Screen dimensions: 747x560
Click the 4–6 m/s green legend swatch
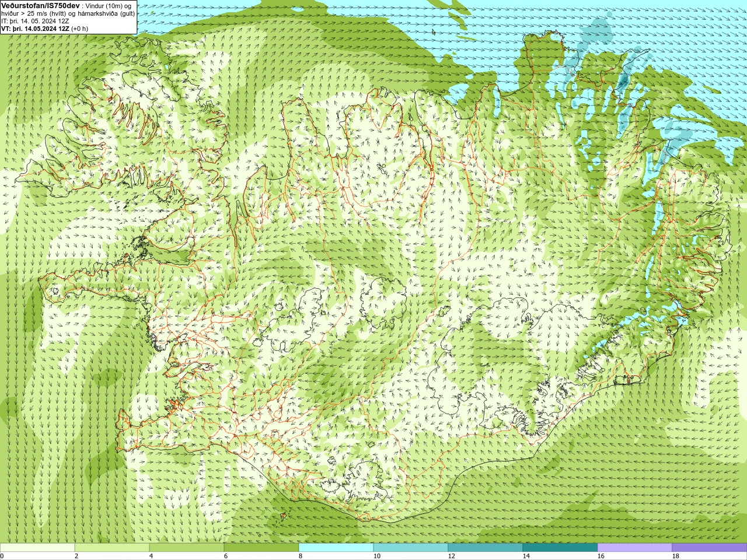pyautogui.click(x=187, y=548)
